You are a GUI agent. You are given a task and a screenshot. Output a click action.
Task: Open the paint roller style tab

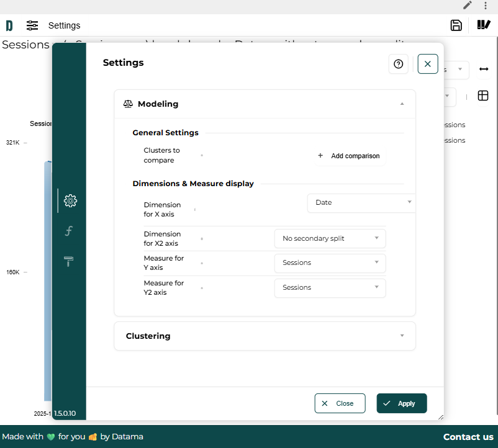click(x=70, y=261)
